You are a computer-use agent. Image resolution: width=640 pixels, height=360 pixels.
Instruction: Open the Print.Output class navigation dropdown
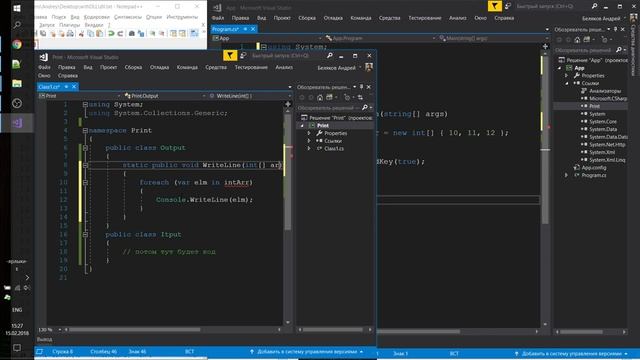(x=164, y=96)
